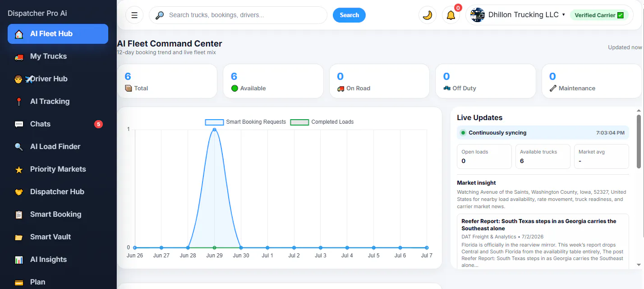The image size is (644, 289).
Task: Click the Verified Carrier badge
Action: point(599,15)
